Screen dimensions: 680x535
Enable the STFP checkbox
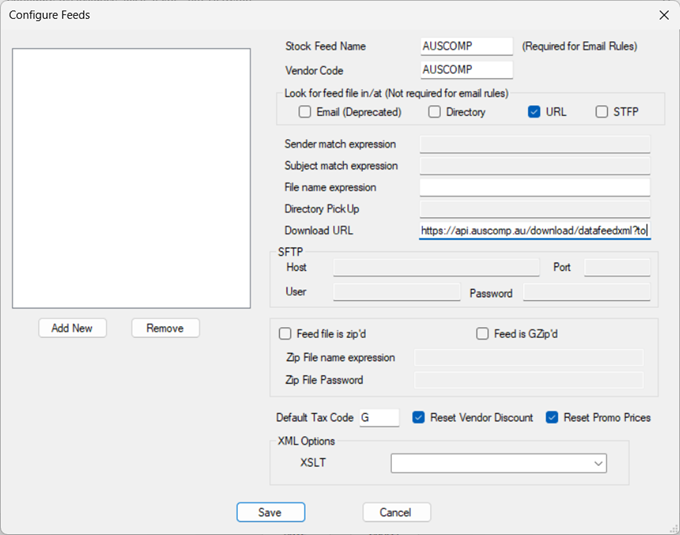602,112
